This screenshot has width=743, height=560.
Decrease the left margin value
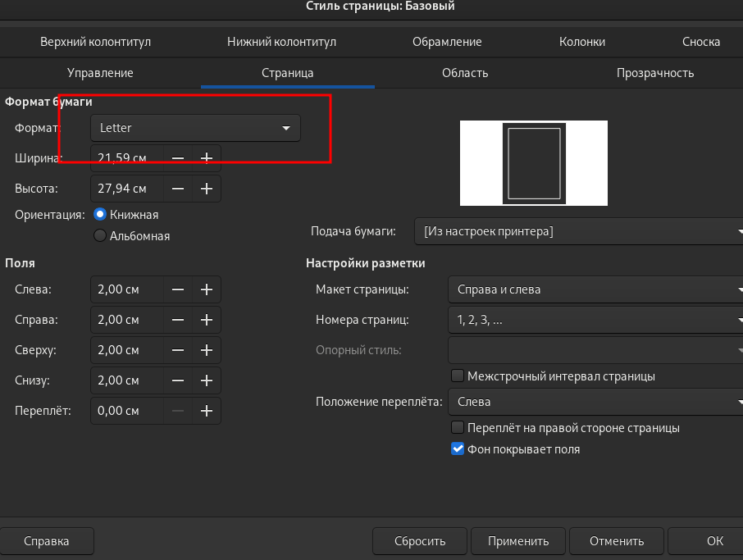178,289
